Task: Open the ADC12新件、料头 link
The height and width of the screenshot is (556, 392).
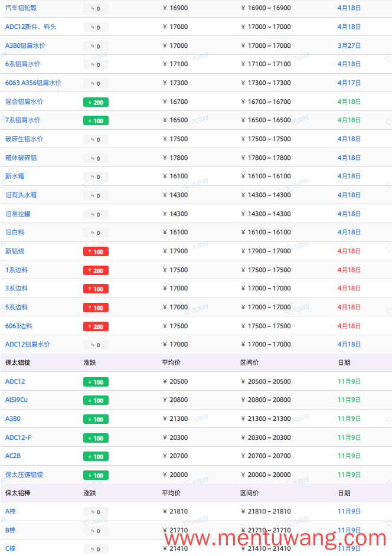Action: pyautogui.click(x=31, y=27)
